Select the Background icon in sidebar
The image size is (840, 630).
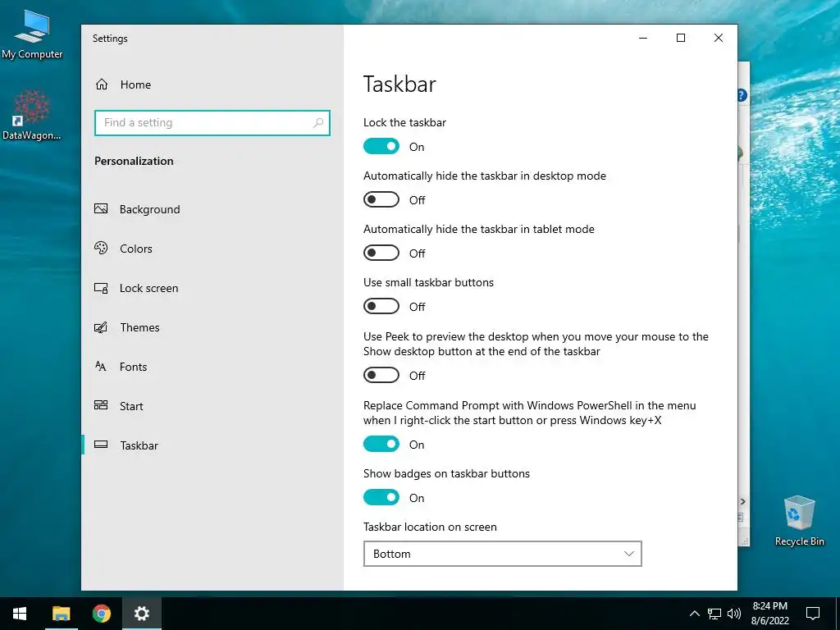[101, 209]
